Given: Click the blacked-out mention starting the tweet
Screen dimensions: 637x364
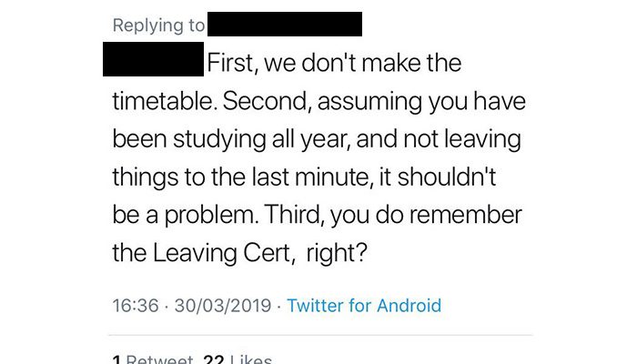Looking at the screenshot, I should point(153,59).
